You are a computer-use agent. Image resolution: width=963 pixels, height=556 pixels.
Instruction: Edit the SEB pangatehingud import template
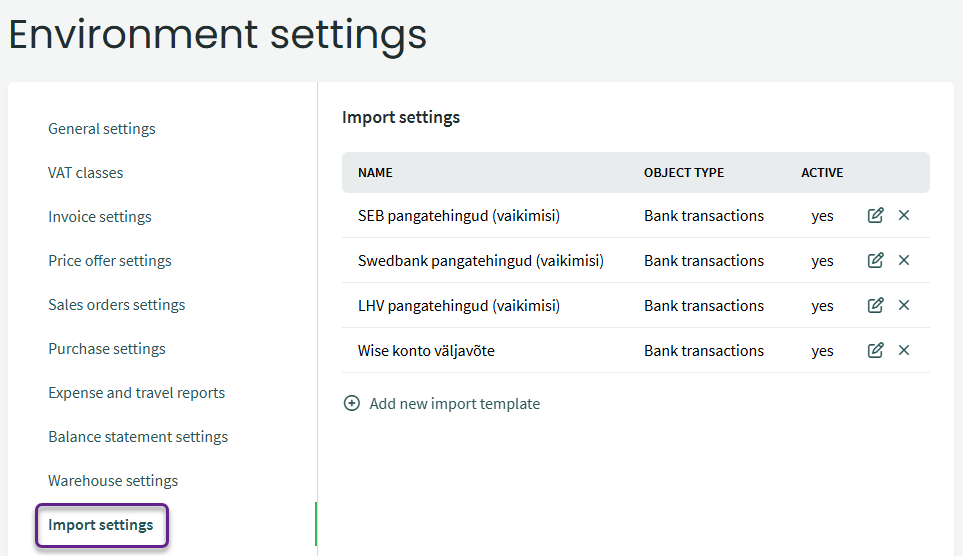tap(876, 215)
